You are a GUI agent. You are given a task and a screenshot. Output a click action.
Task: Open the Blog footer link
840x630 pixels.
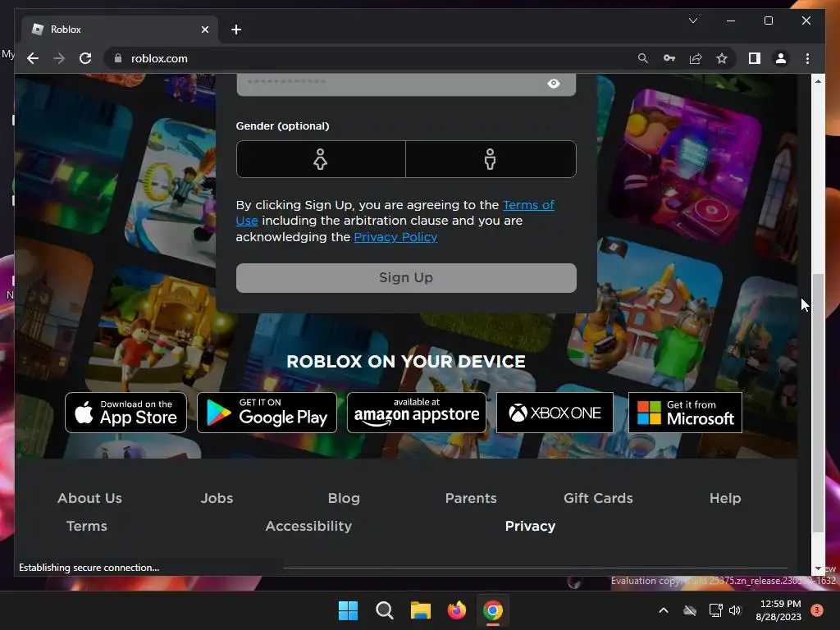(x=344, y=498)
